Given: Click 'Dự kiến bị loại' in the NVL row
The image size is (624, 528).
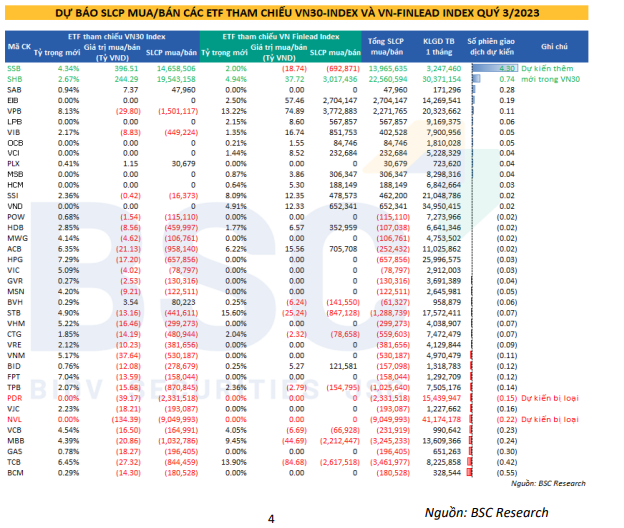Looking at the screenshot, I should coord(550,419).
